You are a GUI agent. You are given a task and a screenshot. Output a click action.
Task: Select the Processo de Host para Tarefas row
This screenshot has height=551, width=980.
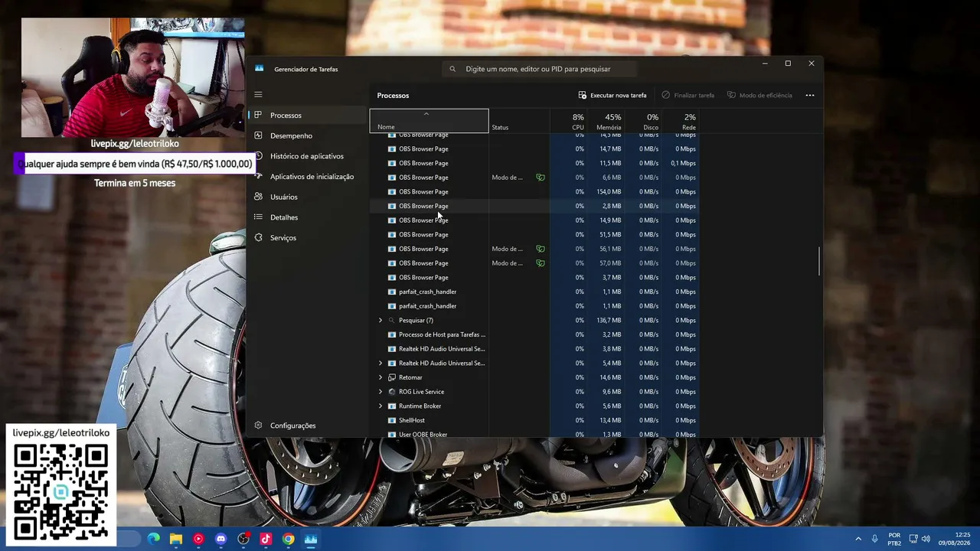(x=534, y=334)
